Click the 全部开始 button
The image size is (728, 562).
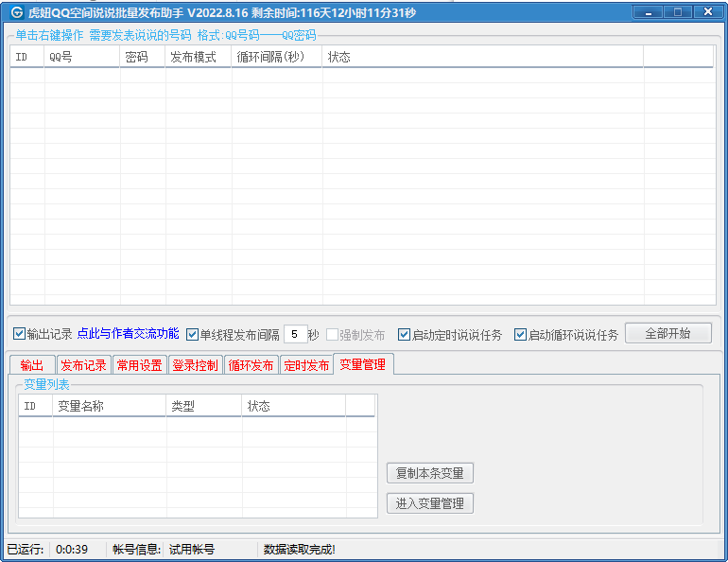click(668, 333)
